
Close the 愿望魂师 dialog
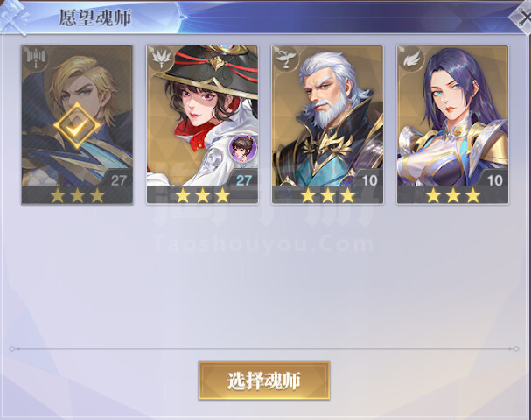coord(521,17)
